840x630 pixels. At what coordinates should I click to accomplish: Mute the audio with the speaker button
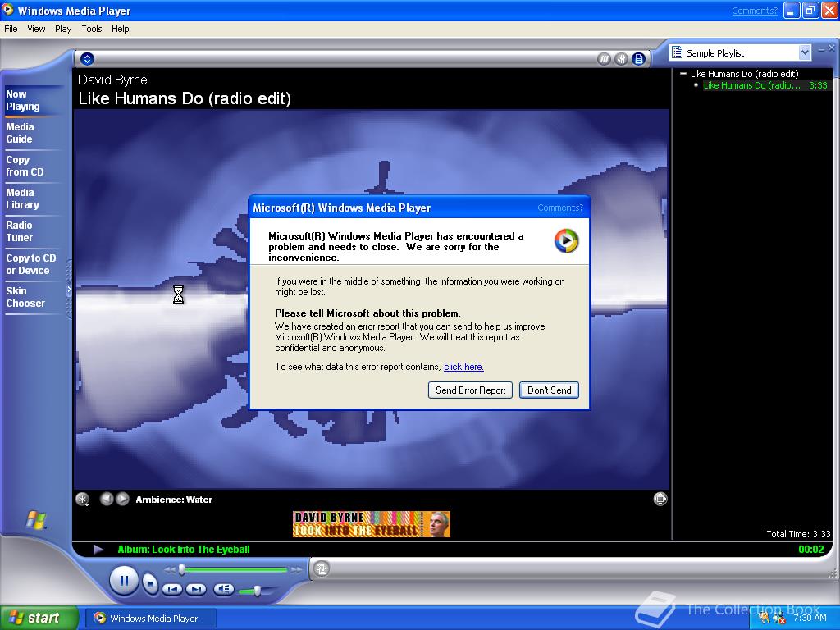click(224, 589)
